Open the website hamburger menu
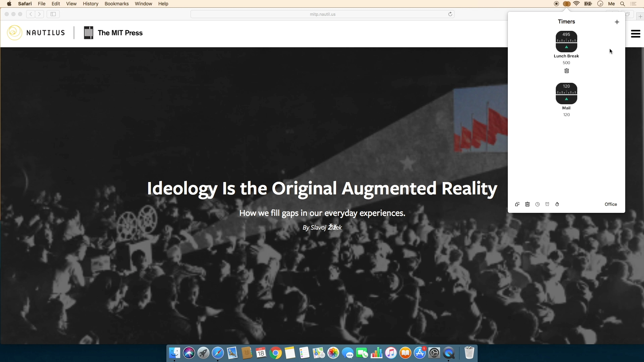 tap(635, 34)
